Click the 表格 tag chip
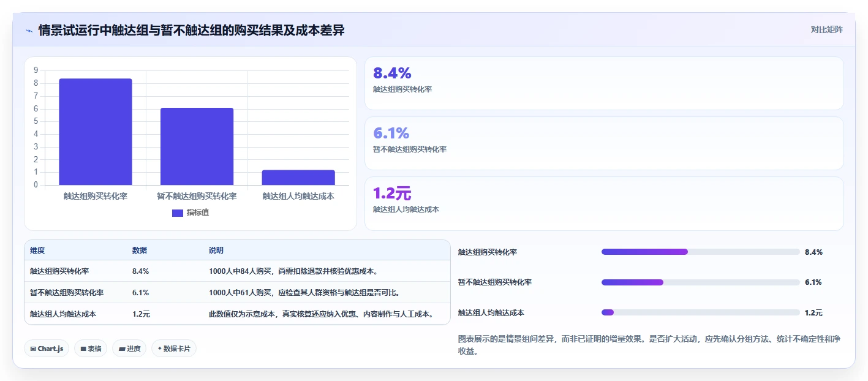 (x=91, y=349)
